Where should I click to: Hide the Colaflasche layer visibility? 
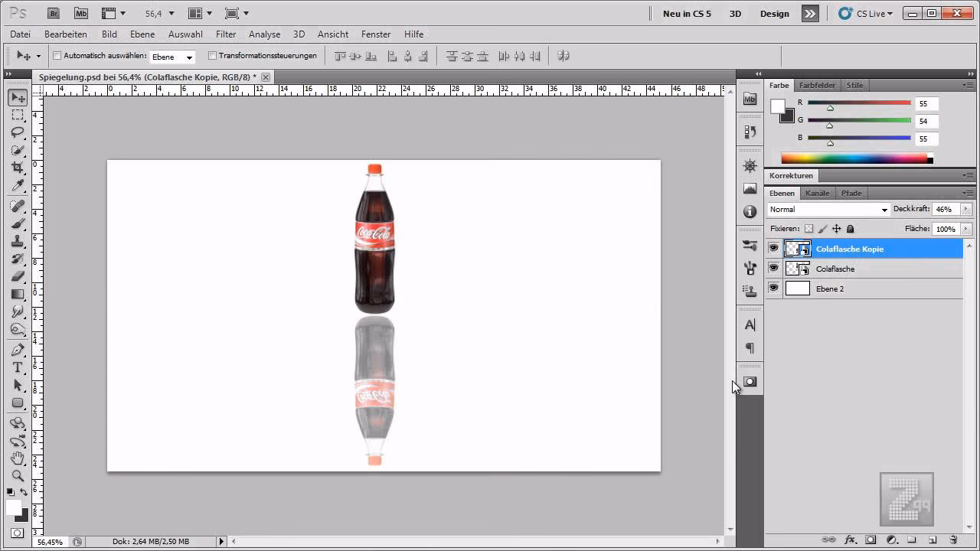773,269
